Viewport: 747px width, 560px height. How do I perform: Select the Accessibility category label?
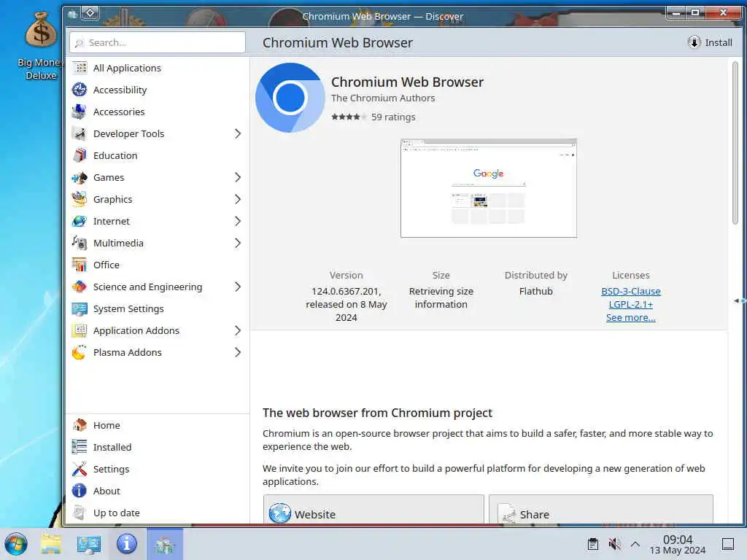(x=120, y=90)
